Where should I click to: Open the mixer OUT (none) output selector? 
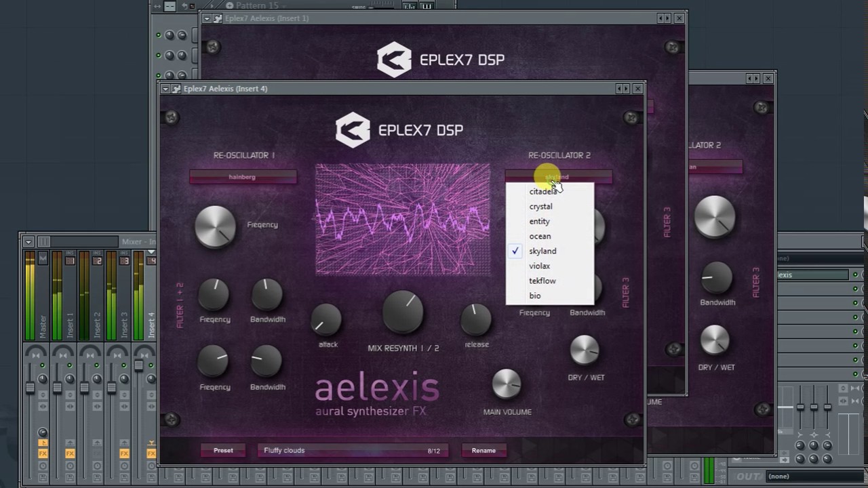pos(816,476)
